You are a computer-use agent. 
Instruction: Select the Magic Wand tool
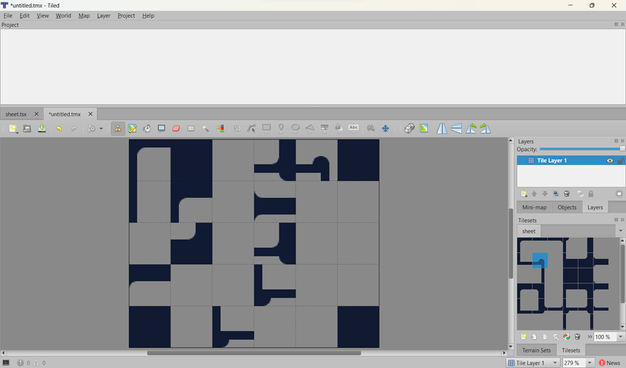205,129
